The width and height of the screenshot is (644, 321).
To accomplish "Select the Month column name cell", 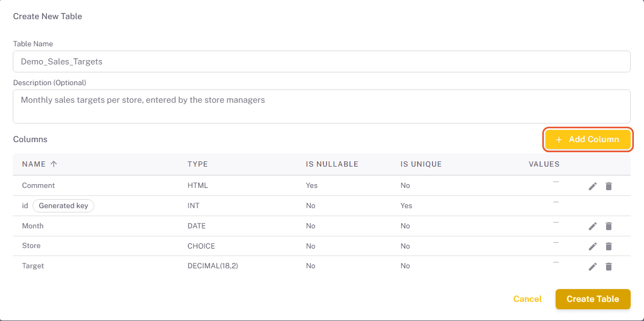I will [32, 226].
